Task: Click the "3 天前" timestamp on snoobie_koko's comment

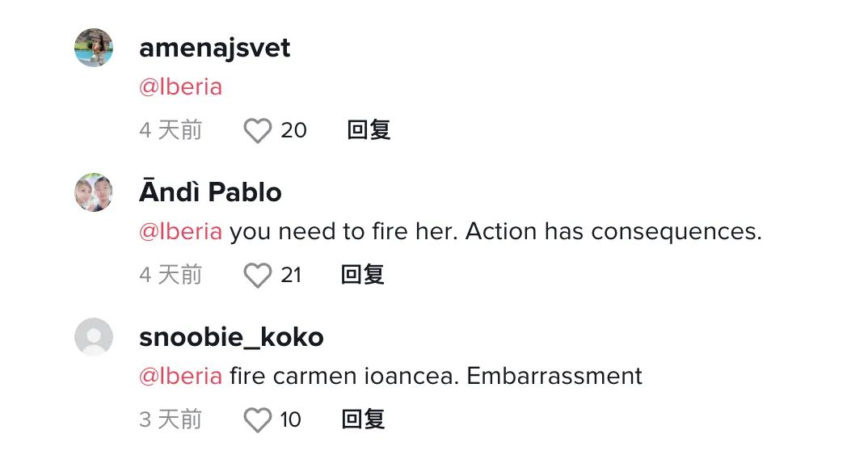Action: click(171, 419)
